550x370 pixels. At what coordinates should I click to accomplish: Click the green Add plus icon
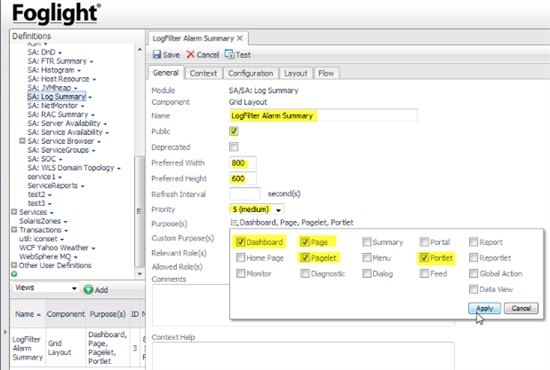(x=88, y=289)
